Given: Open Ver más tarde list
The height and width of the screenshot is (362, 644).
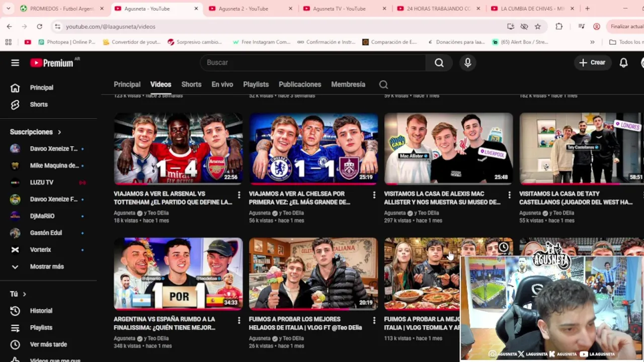Looking at the screenshot, I should [x=48, y=344].
